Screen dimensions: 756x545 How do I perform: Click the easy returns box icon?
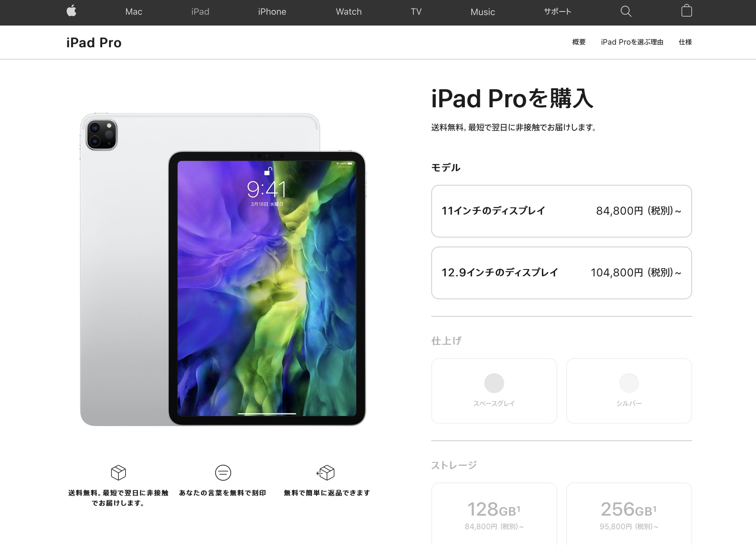tap(326, 473)
